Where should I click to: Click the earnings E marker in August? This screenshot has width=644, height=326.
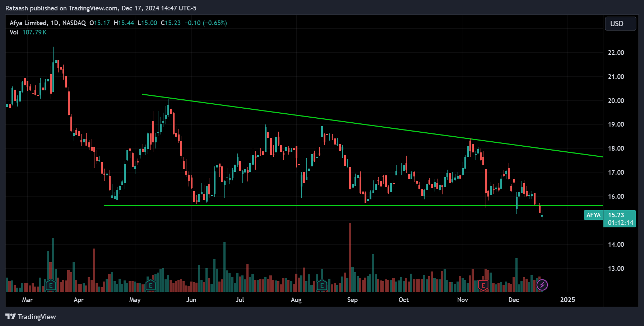click(x=322, y=285)
